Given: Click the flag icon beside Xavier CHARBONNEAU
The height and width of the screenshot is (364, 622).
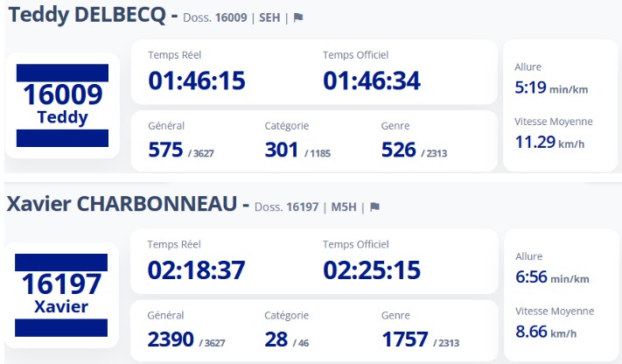Looking at the screenshot, I should tap(374, 207).
